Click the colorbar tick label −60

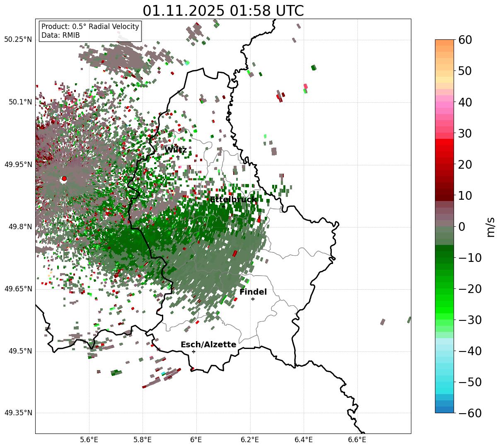tap(470, 413)
